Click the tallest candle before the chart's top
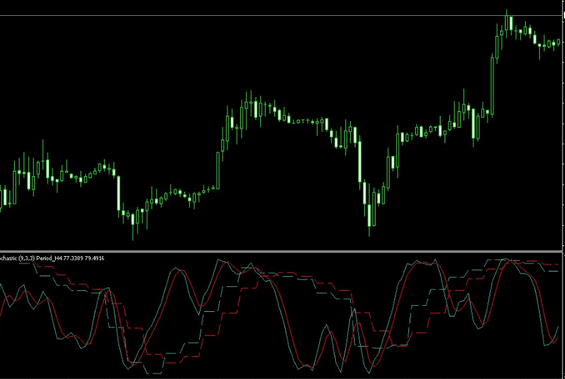The width and height of the screenshot is (565, 379). point(492,85)
